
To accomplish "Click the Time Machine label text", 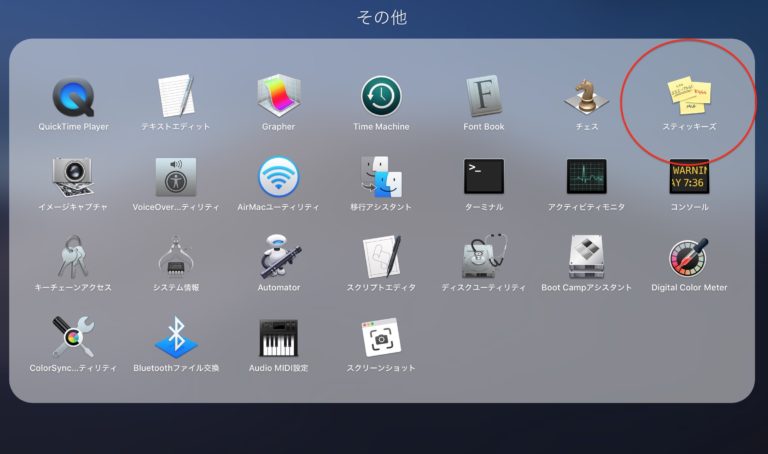I will (x=381, y=126).
